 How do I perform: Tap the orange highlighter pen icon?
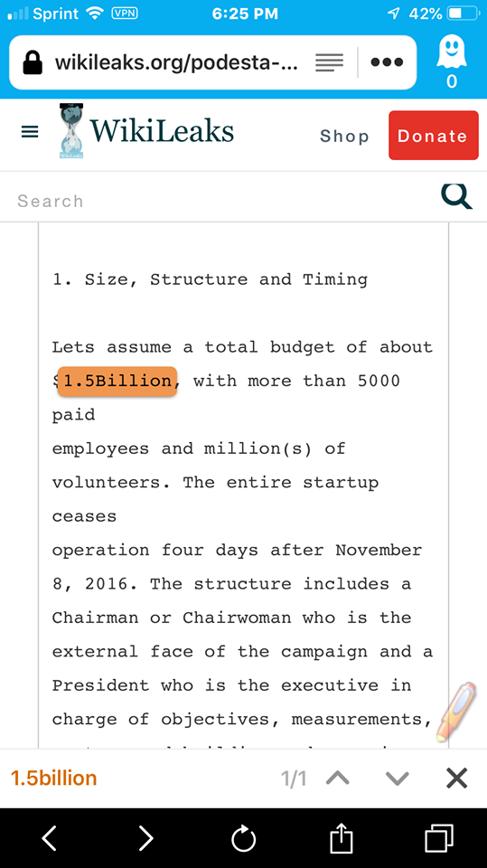[x=456, y=712]
